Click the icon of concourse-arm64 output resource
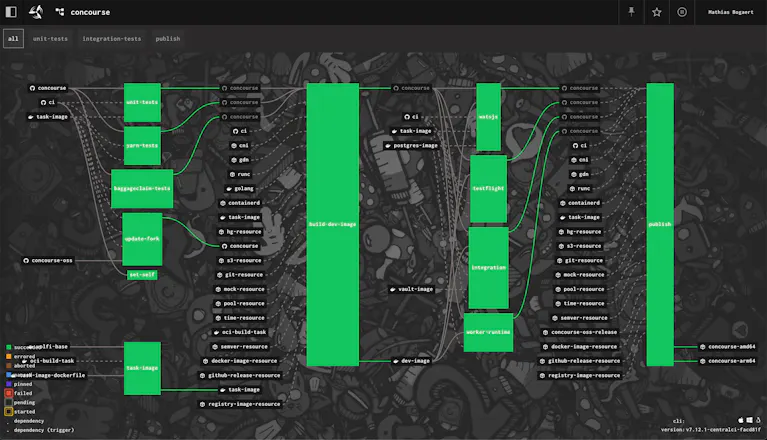 pyautogui.click(x=703, y=361)
